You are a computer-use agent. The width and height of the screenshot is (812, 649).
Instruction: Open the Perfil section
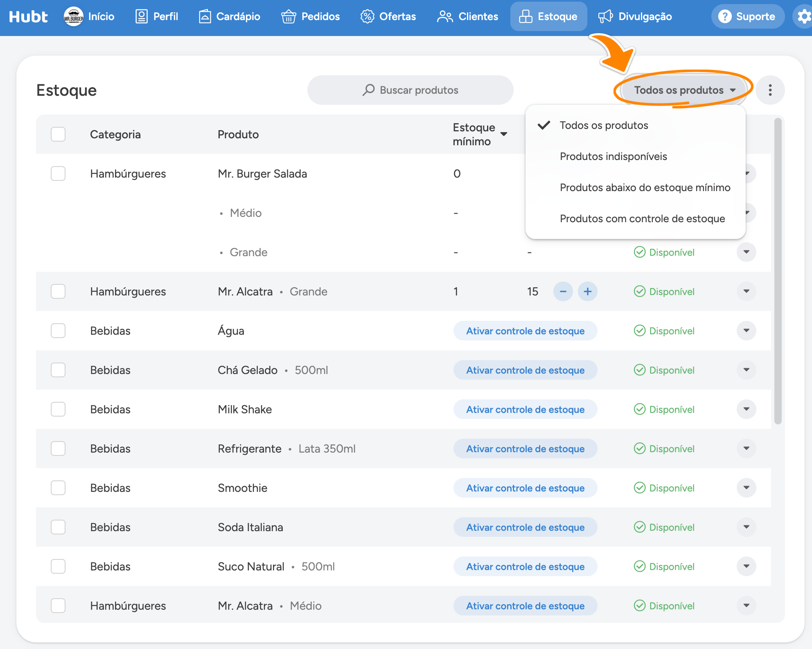pyautogui.click(x=157, y=17)
